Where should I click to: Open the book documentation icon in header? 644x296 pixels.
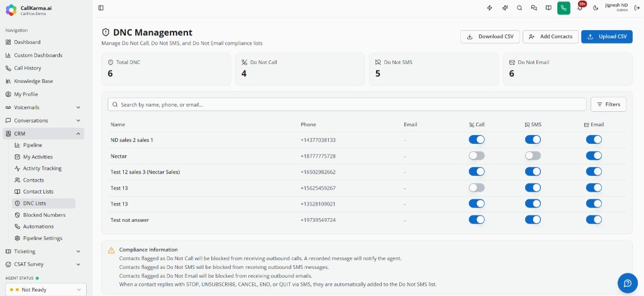click(x=548, y=8)
